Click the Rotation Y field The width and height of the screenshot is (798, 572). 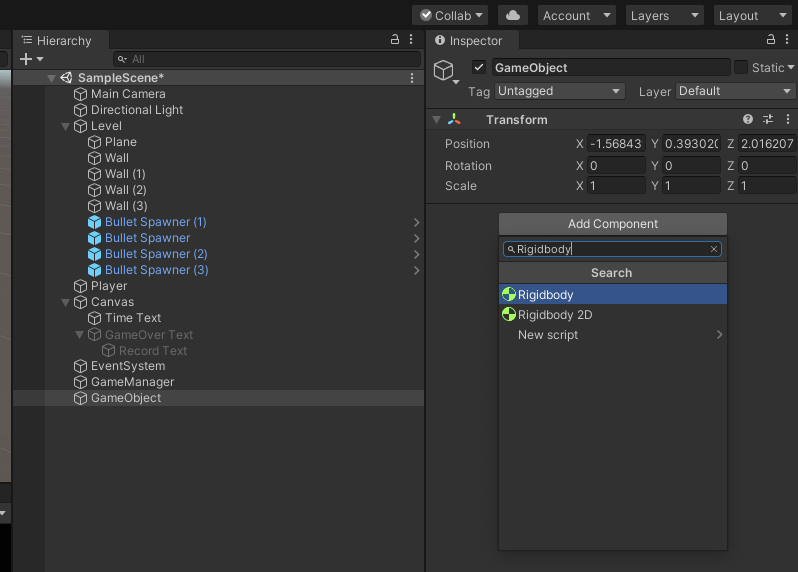pos(691,166)
